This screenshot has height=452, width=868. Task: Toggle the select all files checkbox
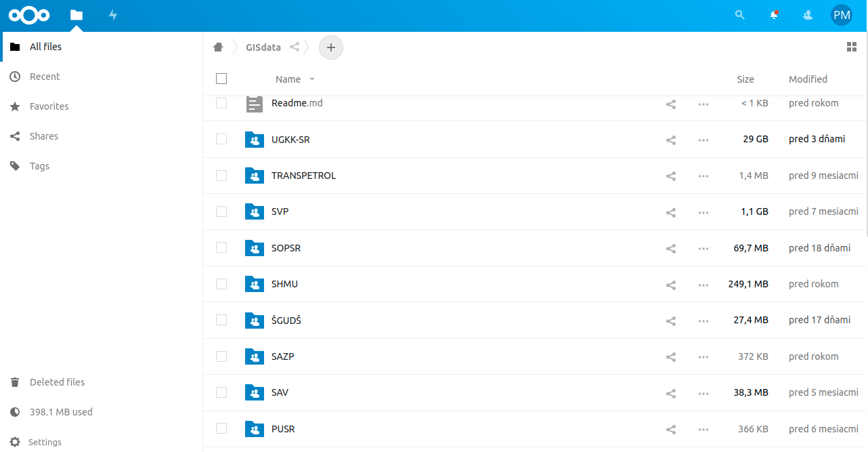[x=221, y=79]
